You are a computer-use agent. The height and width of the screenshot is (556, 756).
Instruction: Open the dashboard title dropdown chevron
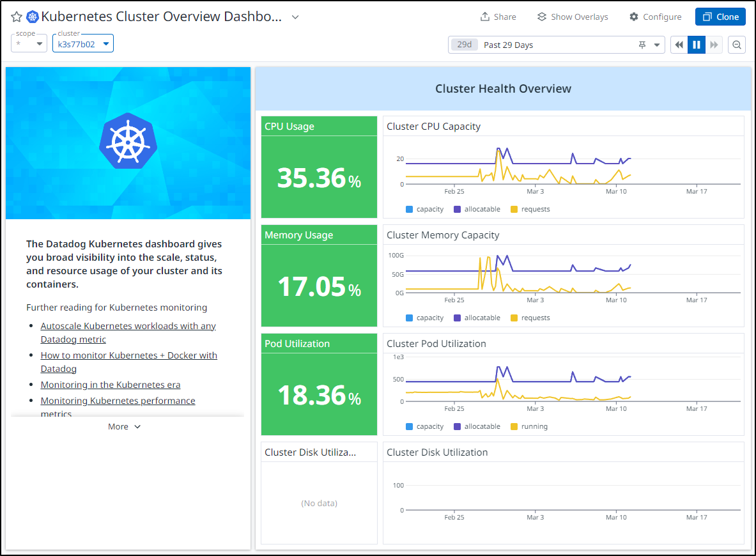pos(295,17)
